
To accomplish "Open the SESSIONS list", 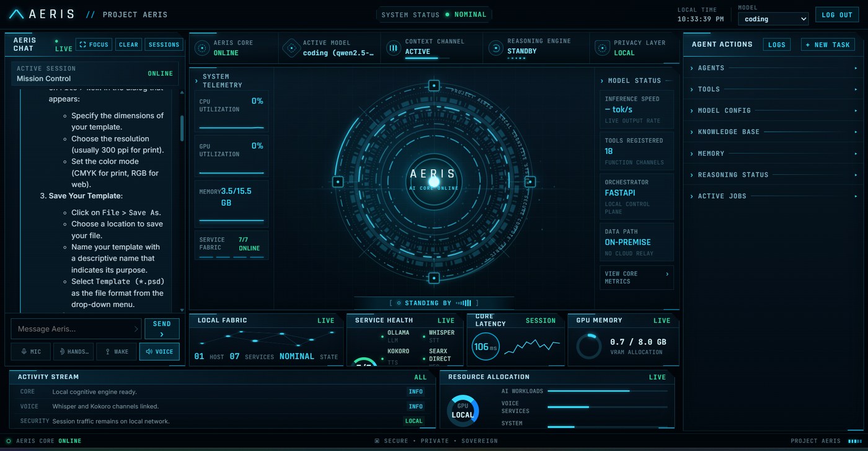I will click(164, 45).
